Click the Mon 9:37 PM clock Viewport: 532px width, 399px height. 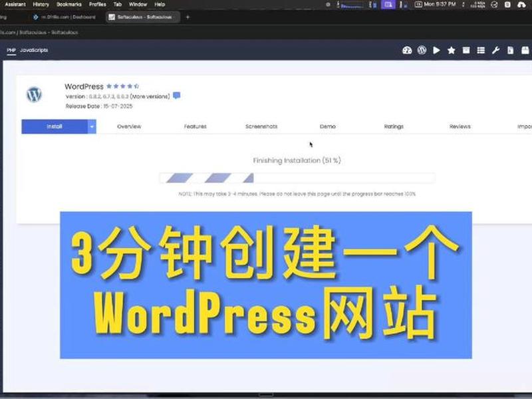coord(440,5)
